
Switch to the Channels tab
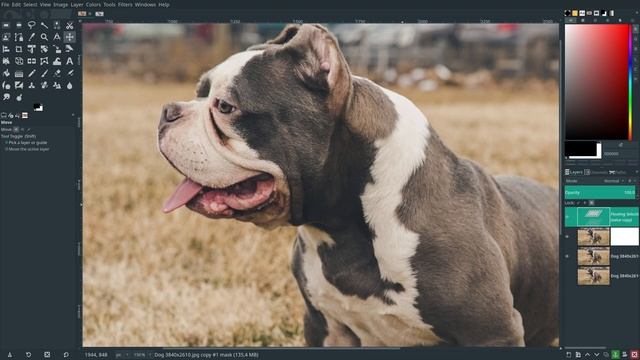pyautogui.click(x=596, y=172)
